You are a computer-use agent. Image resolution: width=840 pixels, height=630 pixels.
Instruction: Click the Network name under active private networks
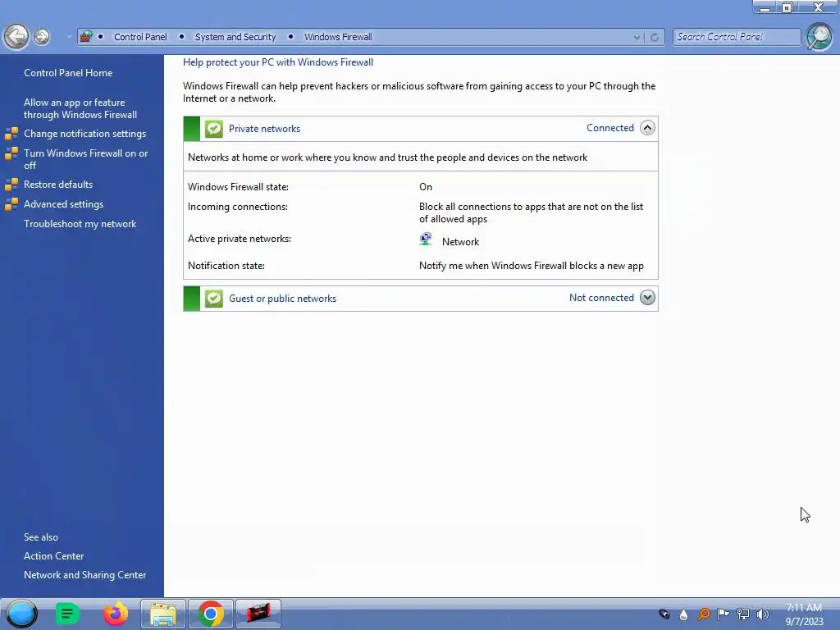click(461, 242)
